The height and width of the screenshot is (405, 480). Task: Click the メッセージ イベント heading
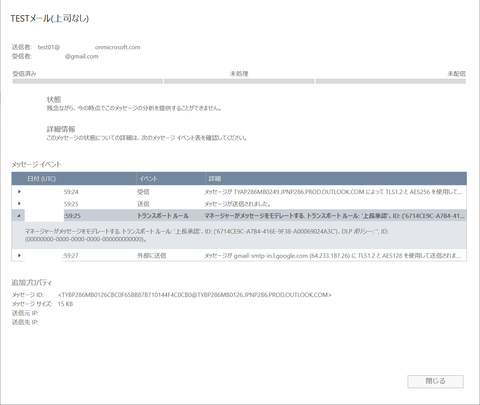tap(37, 164)
